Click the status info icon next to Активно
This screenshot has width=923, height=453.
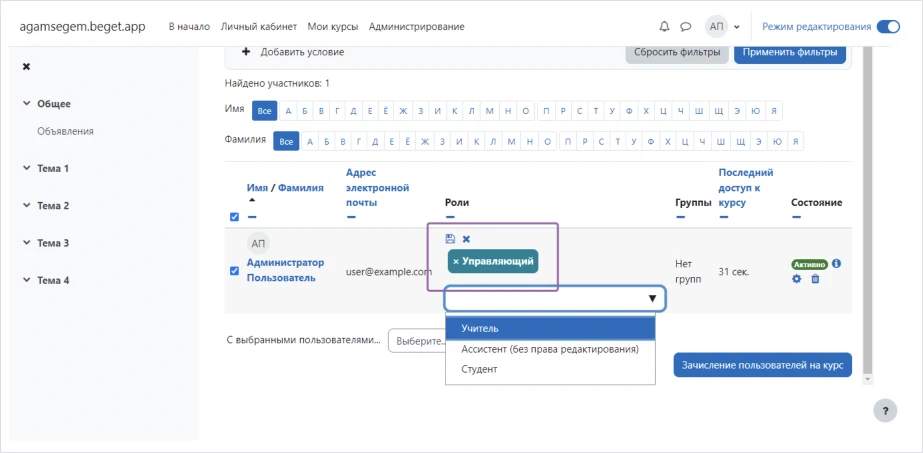836,264
